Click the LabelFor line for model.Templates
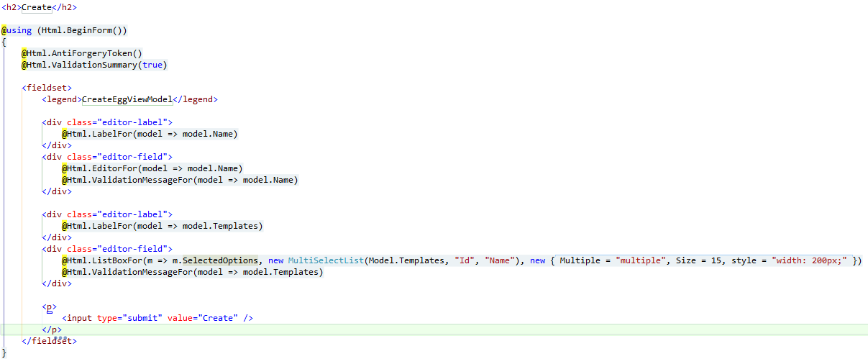The height and width of the screenshot is (364, 868). (163, 226)
